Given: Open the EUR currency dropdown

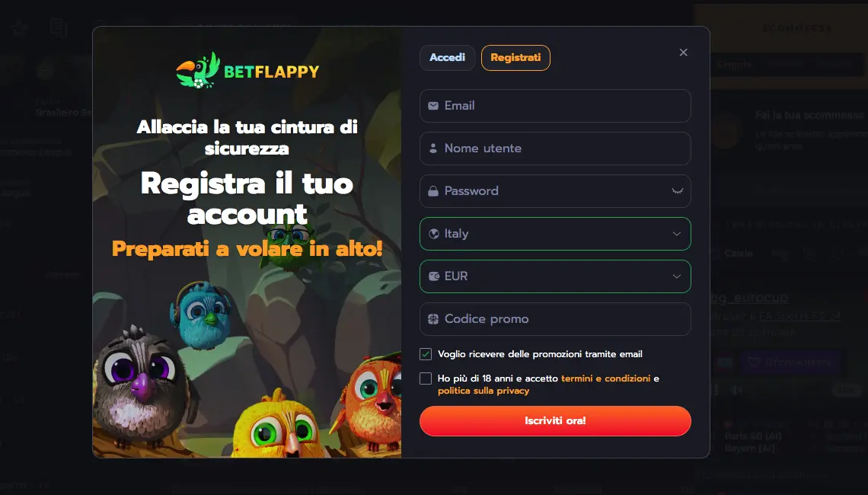Looking at the screenshot, I should pos(555,276).
